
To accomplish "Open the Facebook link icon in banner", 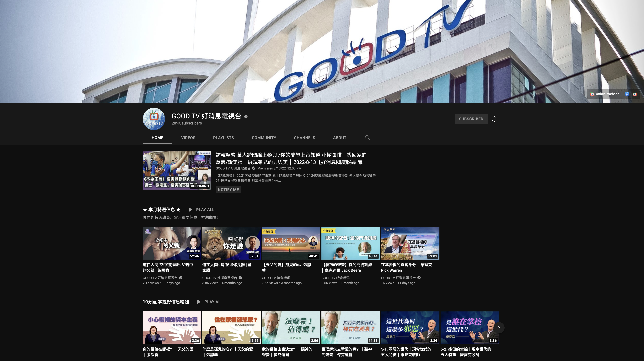I will coord(627,94).
